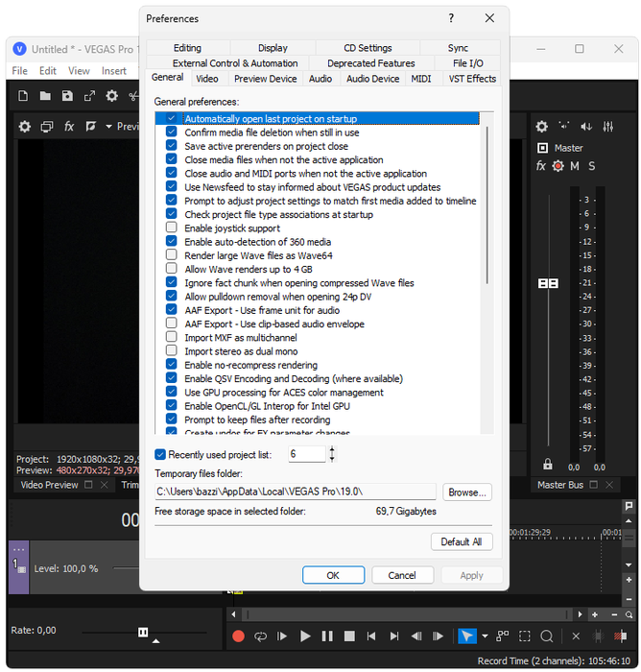Click Downmix Output icon in Master Bus
This screenshot has height=672, width=641.
564,126
